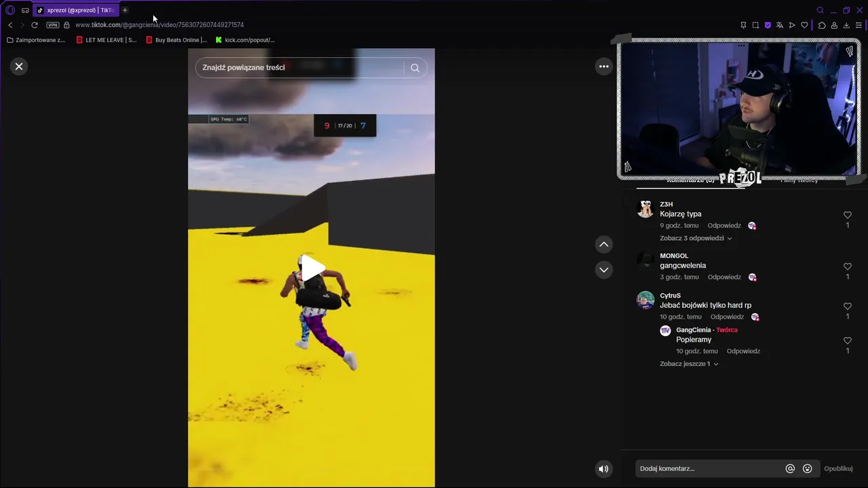Open 'Buy Beats Online' bookmark
868x488 pixels.
[x=177, y=40]
